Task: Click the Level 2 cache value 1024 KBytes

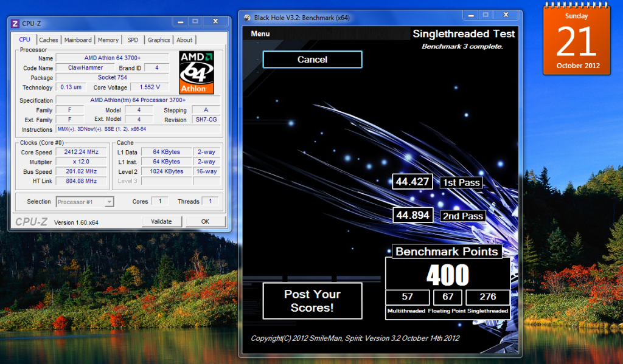Action: click(167, 171)
